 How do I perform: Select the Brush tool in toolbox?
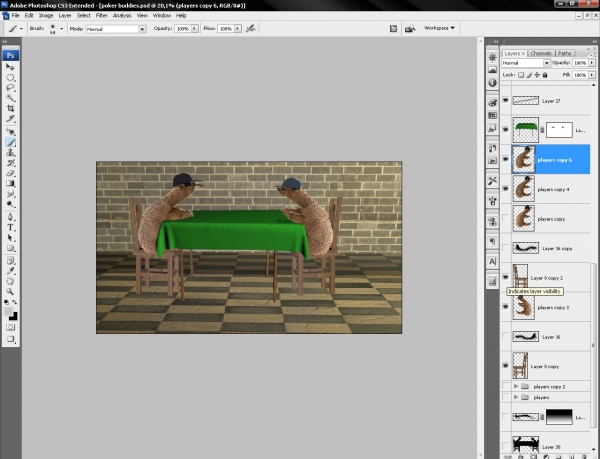pos(10,143)
